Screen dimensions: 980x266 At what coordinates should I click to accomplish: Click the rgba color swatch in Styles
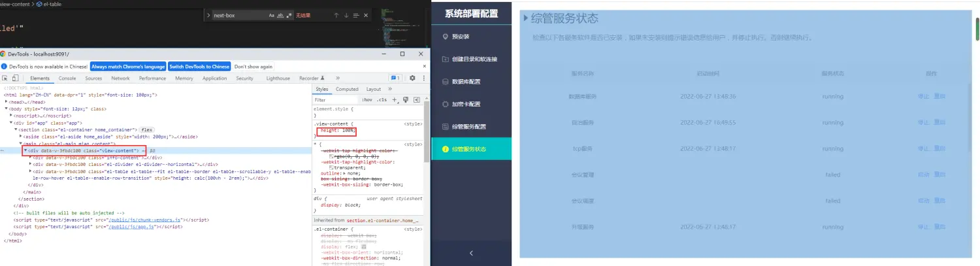pos(332,156)
